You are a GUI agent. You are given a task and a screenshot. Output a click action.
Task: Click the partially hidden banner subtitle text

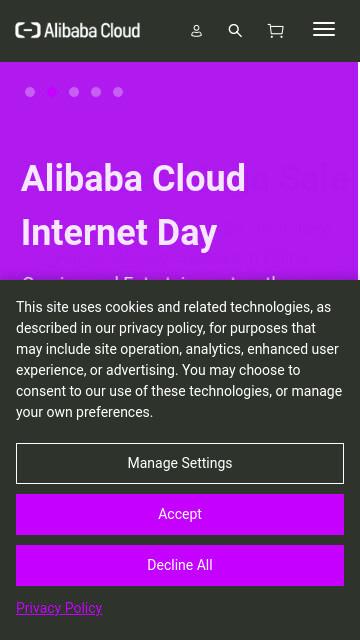pyautogui.click(x=151, y=278)
